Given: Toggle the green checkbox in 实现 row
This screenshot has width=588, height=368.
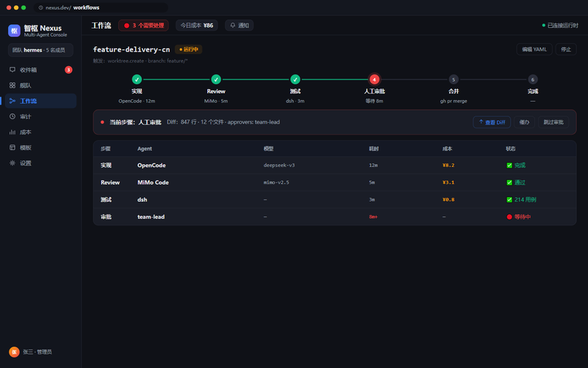Looking at the screenshot, I should point(509,165).
